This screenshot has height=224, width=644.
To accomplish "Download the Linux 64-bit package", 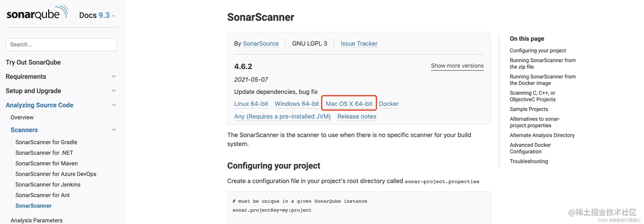I will [x=251, y=104].
